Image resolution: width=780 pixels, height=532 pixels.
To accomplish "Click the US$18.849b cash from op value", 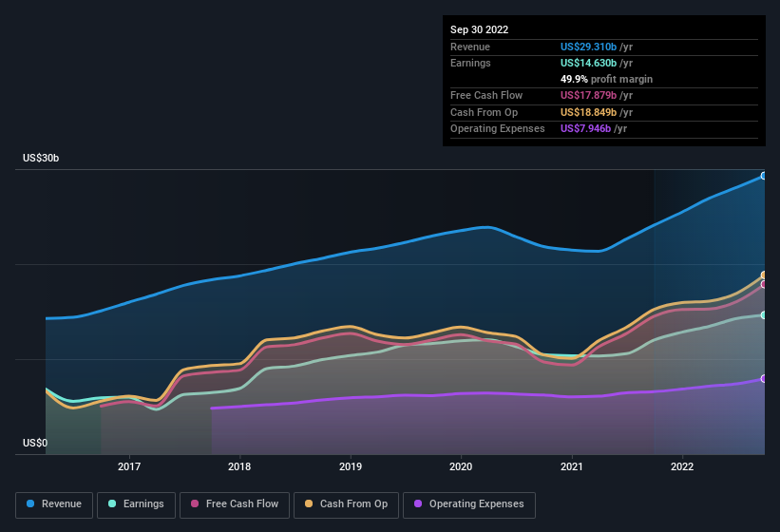I will click(588, 112).
